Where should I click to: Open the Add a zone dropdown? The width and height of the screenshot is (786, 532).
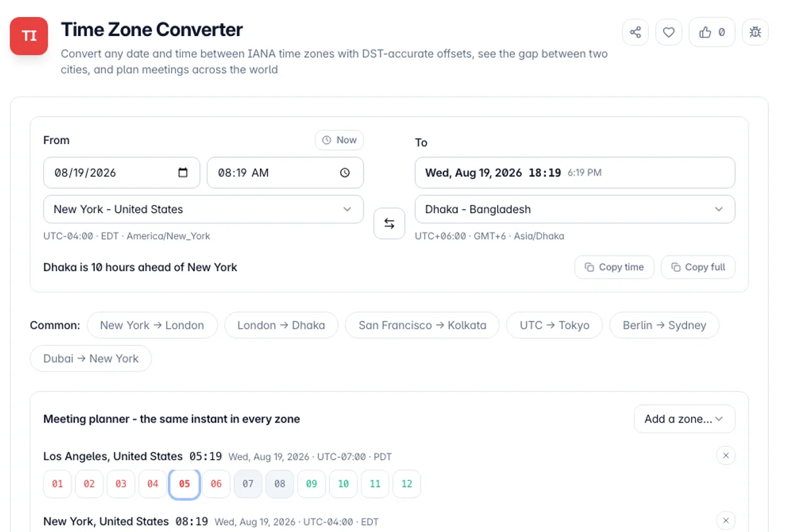tap(684, 419)
